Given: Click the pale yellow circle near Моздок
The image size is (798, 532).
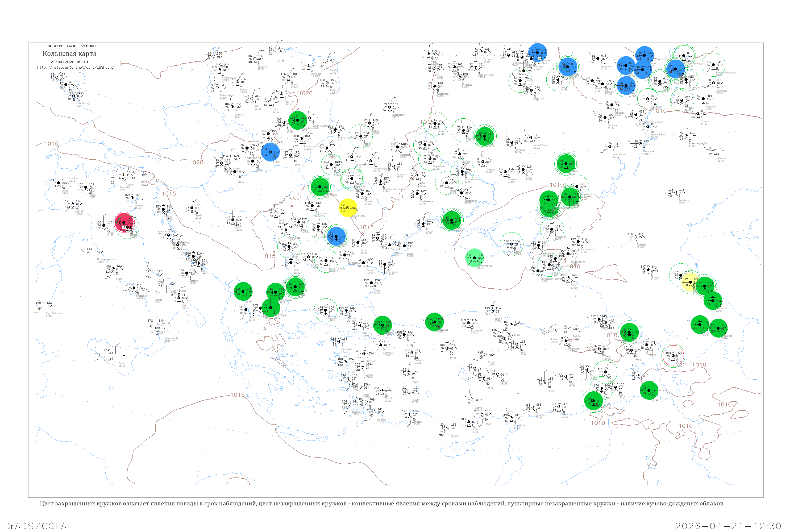Looking at the screenshot, I should click(690, 282).
